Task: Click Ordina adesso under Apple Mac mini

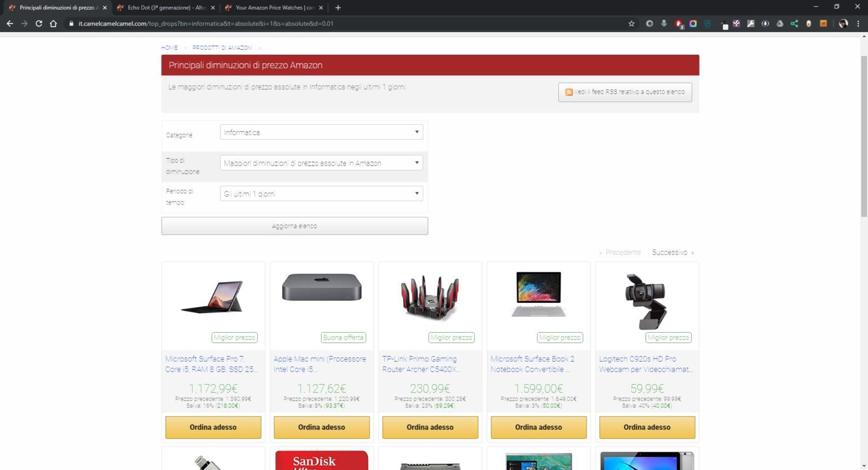Action: [x=322, y=428]
